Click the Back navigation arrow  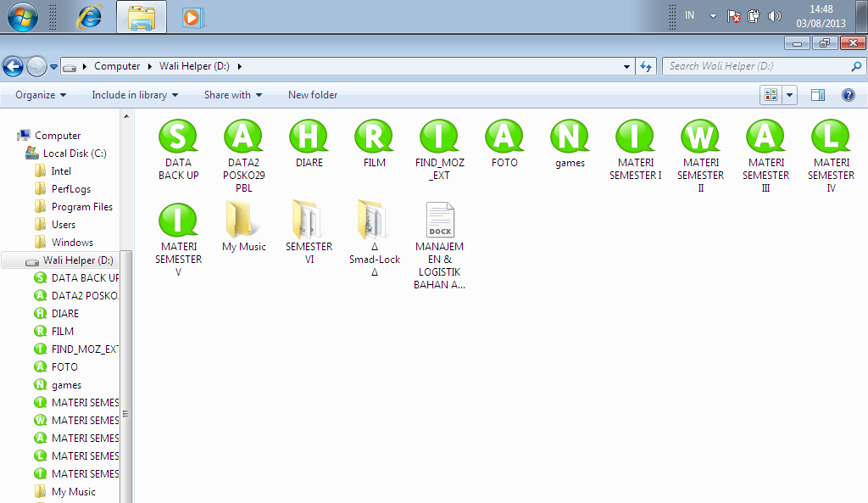click(x=14, y=66)
